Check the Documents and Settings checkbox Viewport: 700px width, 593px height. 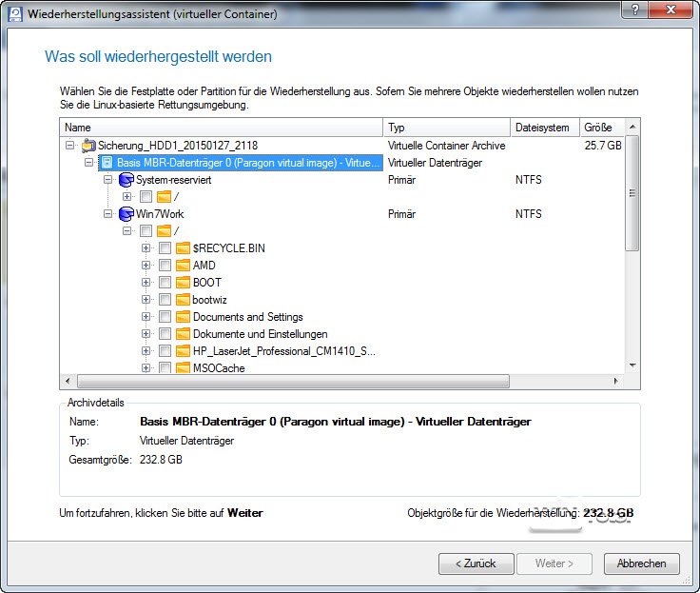[165, 317]
